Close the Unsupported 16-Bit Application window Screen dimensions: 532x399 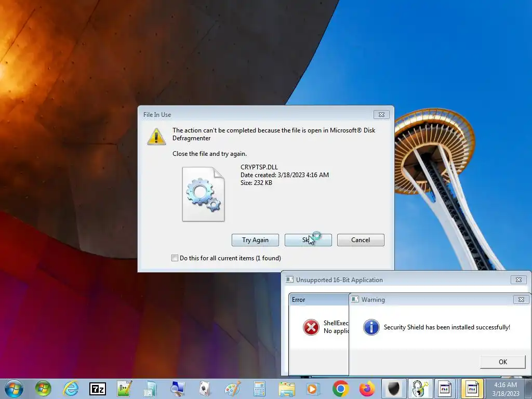[518, 280]
